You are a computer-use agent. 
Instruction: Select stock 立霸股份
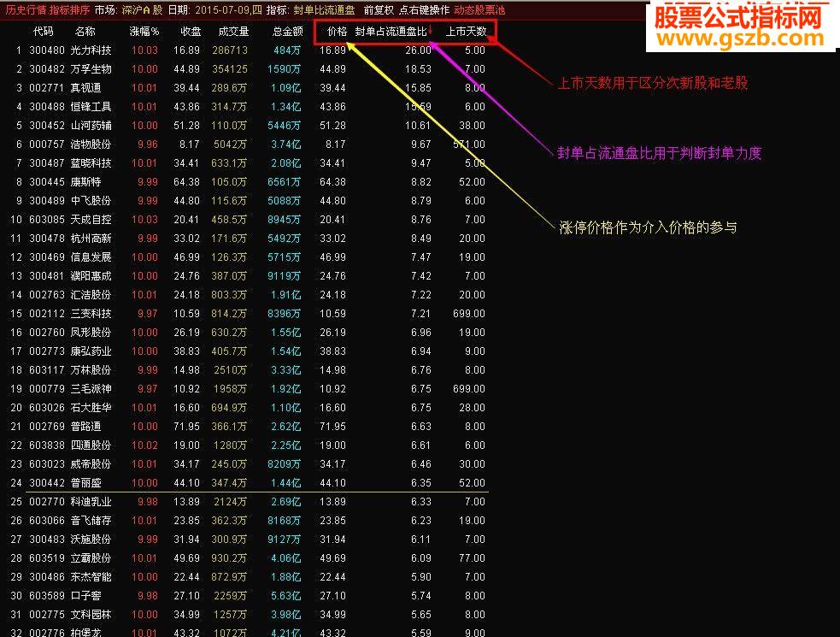91,558
